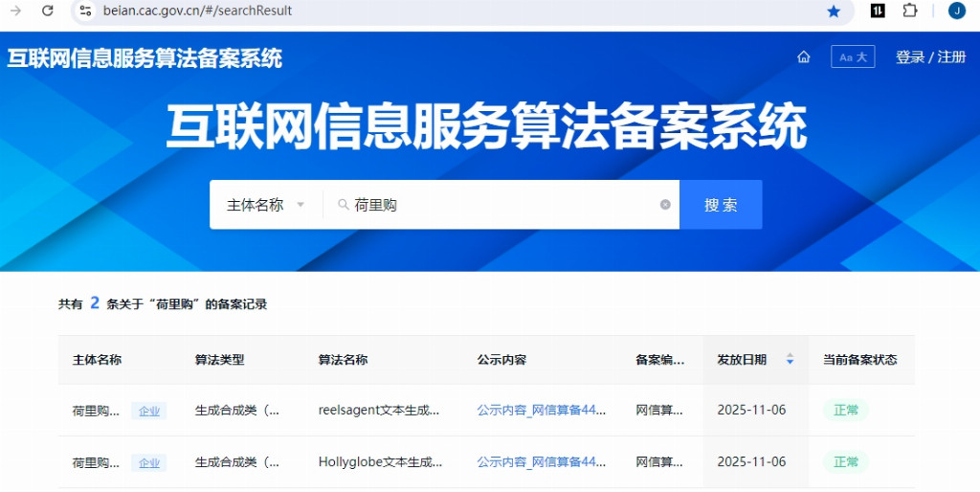980x492 pixels.
Task: Click the 企业 tag in the first row
Action: 148,411
